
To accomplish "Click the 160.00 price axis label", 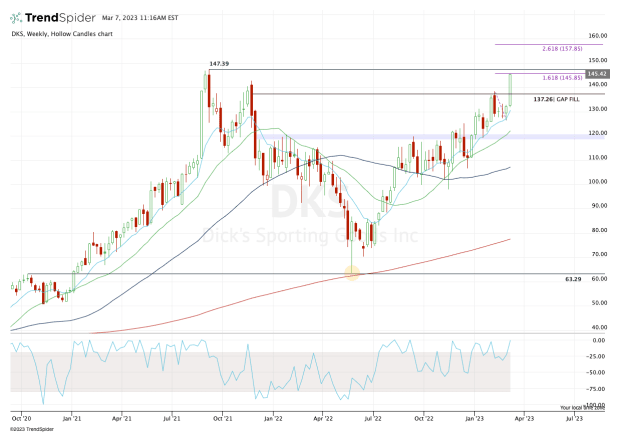I will click(597, 36).
